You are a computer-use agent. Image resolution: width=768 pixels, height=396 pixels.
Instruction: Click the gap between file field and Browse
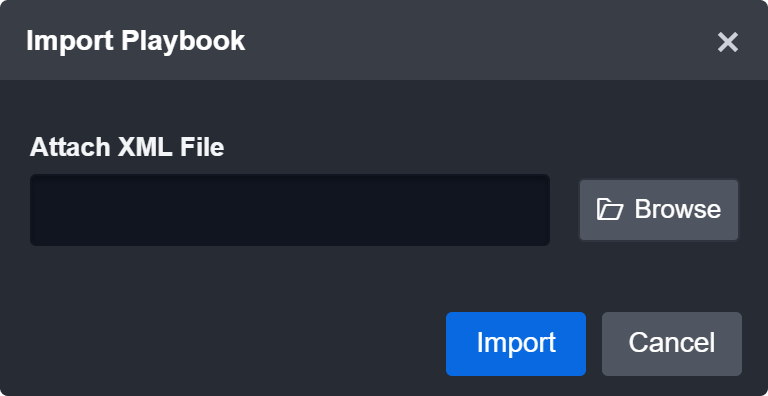[x=565, y=210]
